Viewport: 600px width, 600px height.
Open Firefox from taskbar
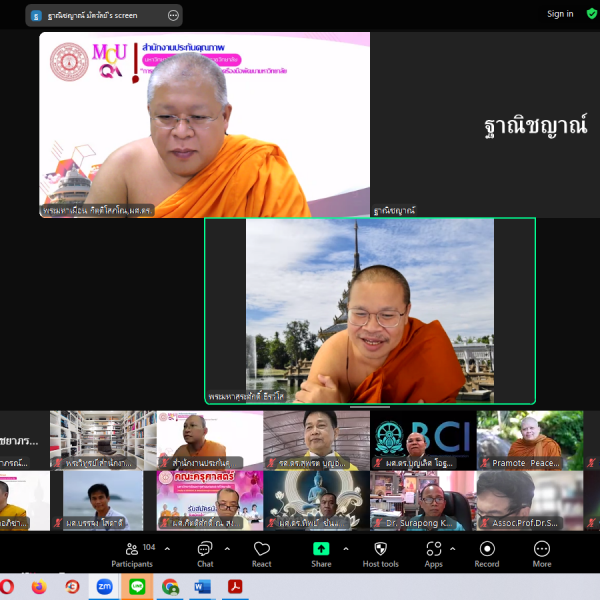(39, 587)
